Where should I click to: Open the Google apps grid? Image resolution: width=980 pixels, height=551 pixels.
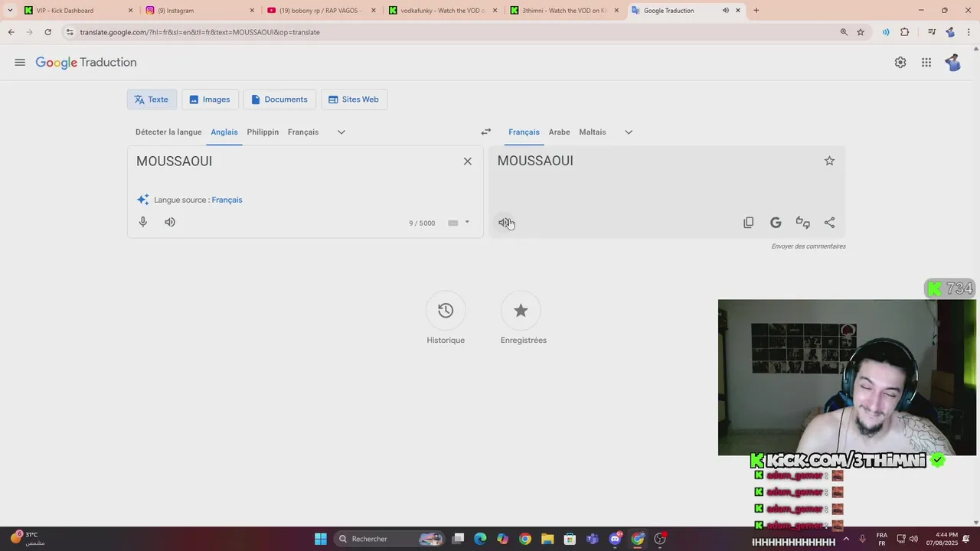926,63
